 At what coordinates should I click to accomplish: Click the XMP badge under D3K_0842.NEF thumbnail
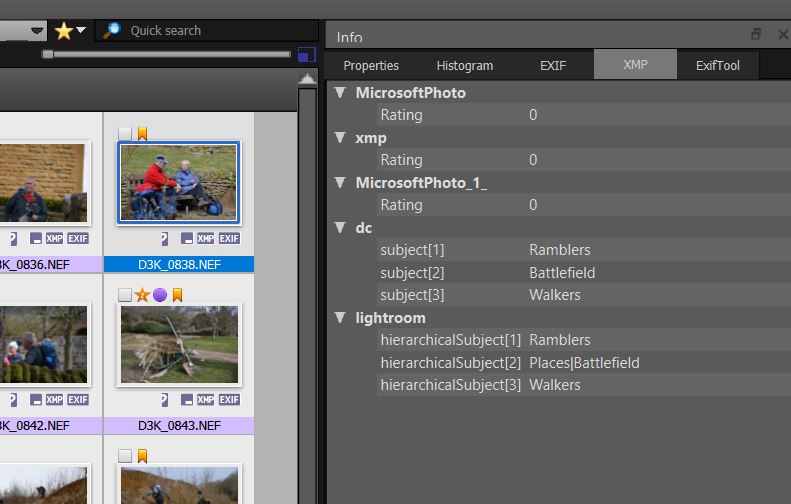click(x=54, y=400)
